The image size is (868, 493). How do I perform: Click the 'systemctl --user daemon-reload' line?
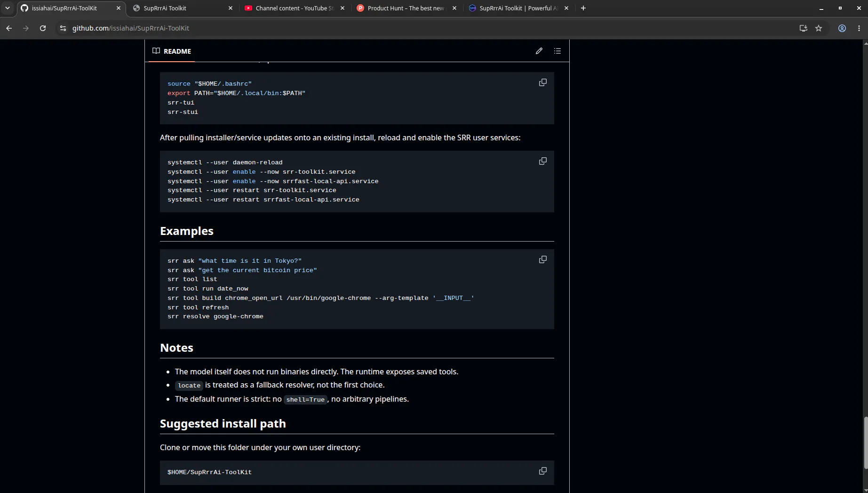(x=225, y=162)
